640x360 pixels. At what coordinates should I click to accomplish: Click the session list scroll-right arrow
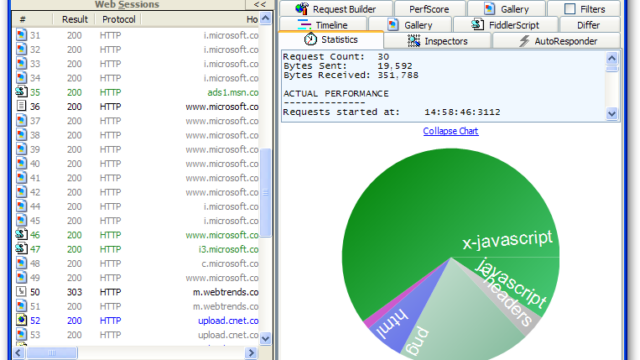click(x=251, y=352)
